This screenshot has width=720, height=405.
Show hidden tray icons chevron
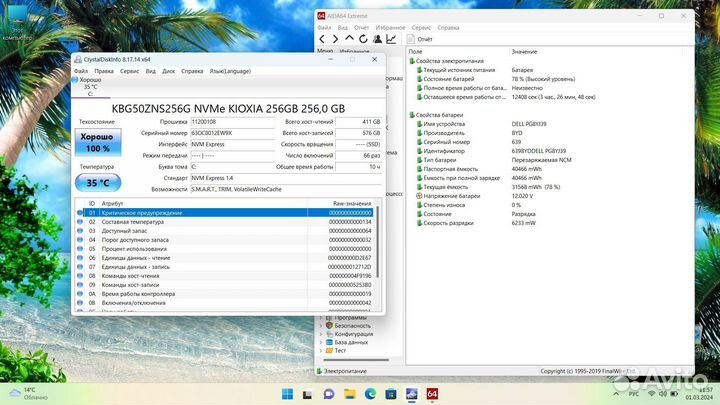(x=616, y=394)
